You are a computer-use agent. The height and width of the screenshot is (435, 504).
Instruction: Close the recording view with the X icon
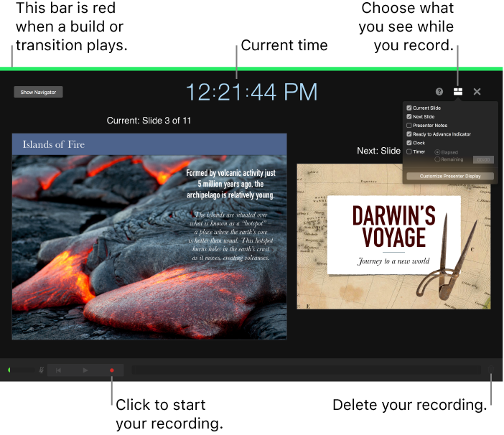477,92
